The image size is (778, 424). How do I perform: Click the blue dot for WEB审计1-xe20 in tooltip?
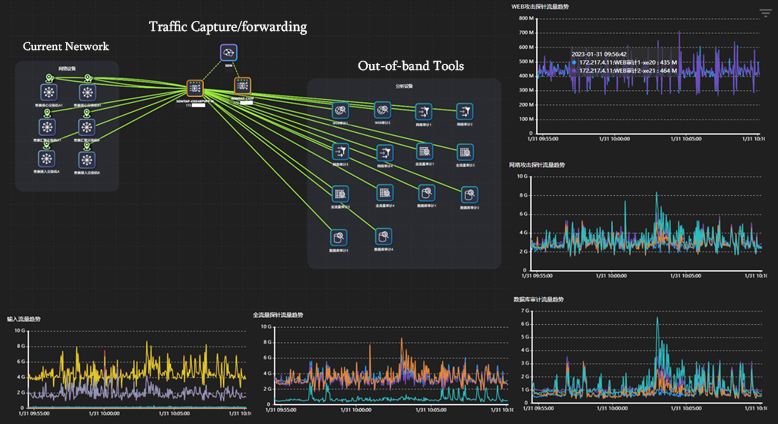click(x=574, y=63)
